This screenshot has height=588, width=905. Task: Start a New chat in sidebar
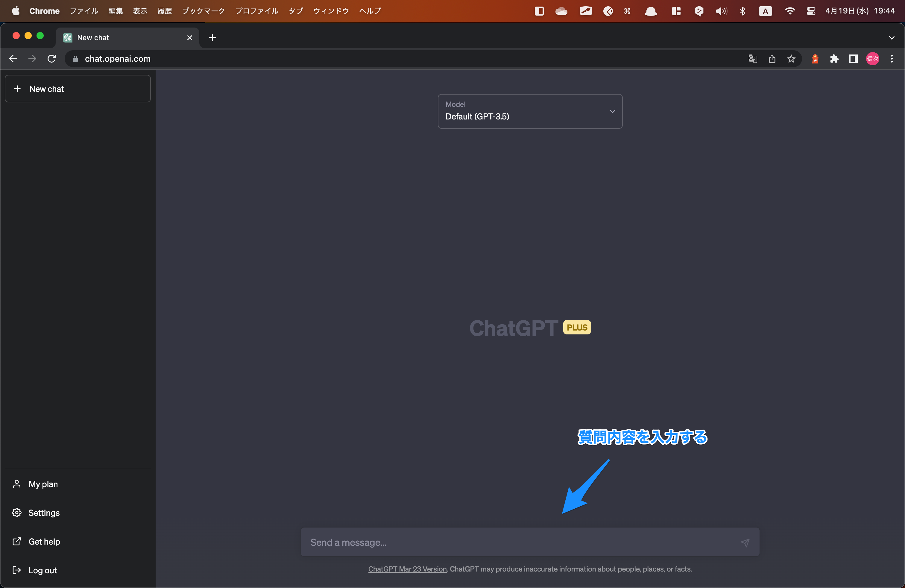[78, 89]
